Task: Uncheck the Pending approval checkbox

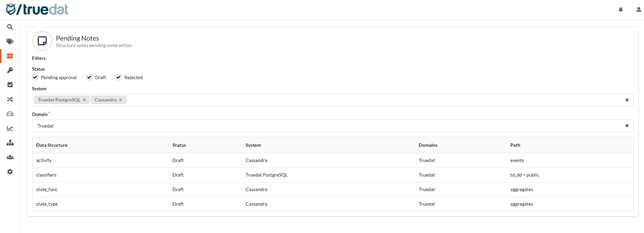Action: (x=35, y=77)
